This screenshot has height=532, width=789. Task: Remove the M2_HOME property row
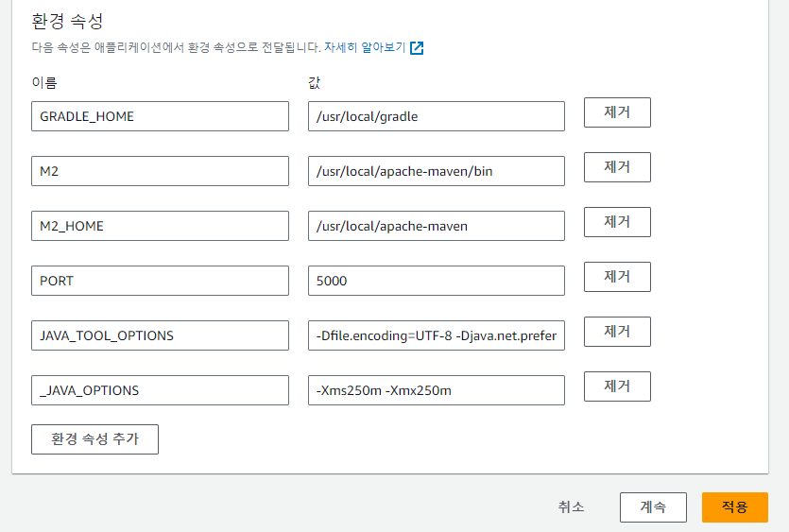616,222
